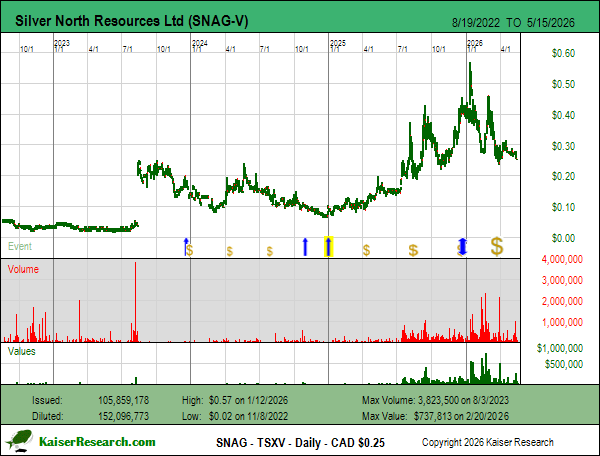Click the blue up arrow event in late 2024
600x456 pixels.
(x=305, y=247)
